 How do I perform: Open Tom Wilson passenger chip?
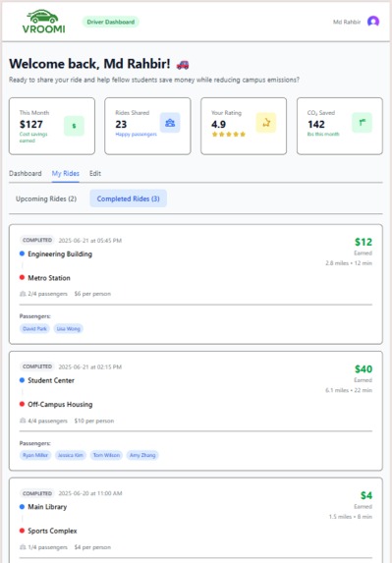click(106, 455)
